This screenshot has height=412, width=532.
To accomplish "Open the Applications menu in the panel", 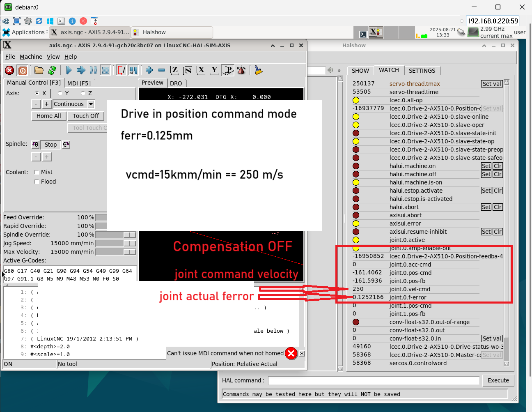I will click(x=24, y=32).
